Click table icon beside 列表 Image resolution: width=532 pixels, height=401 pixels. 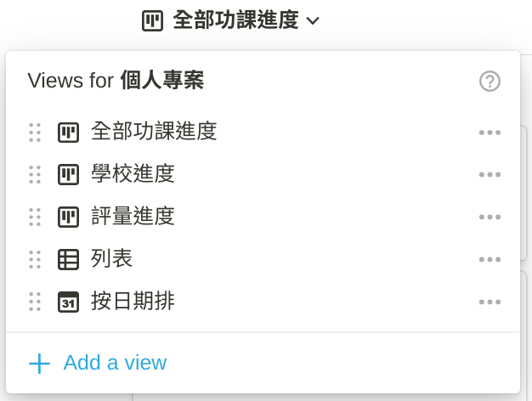click(x=68, y=259)
